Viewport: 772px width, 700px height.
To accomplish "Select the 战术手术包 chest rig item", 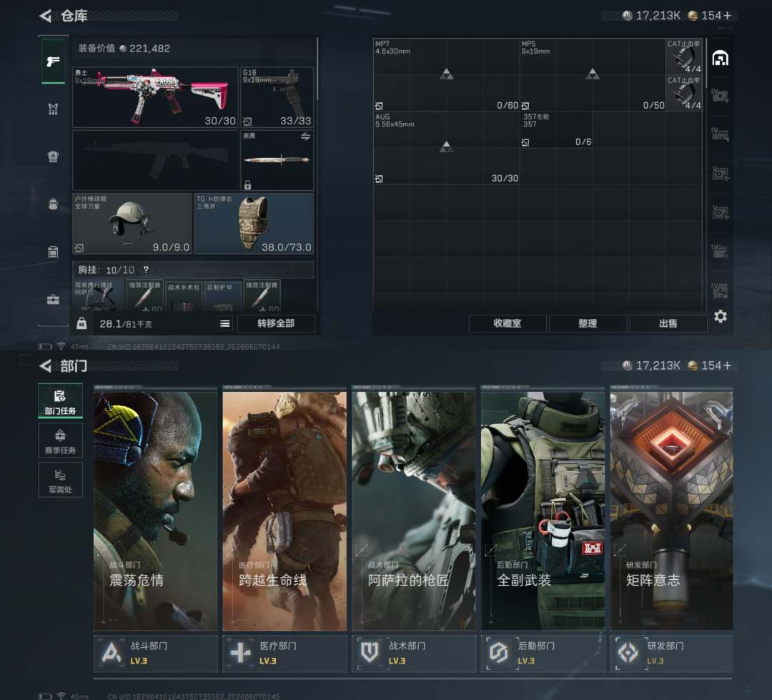I will (184, 295).
